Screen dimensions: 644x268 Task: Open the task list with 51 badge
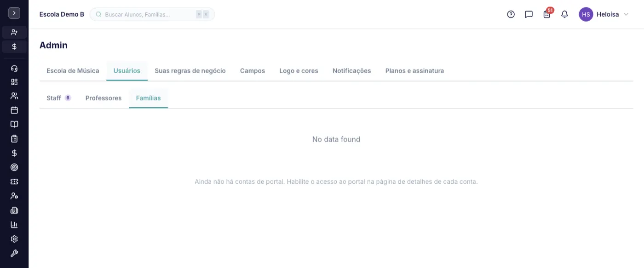(547, 14)
